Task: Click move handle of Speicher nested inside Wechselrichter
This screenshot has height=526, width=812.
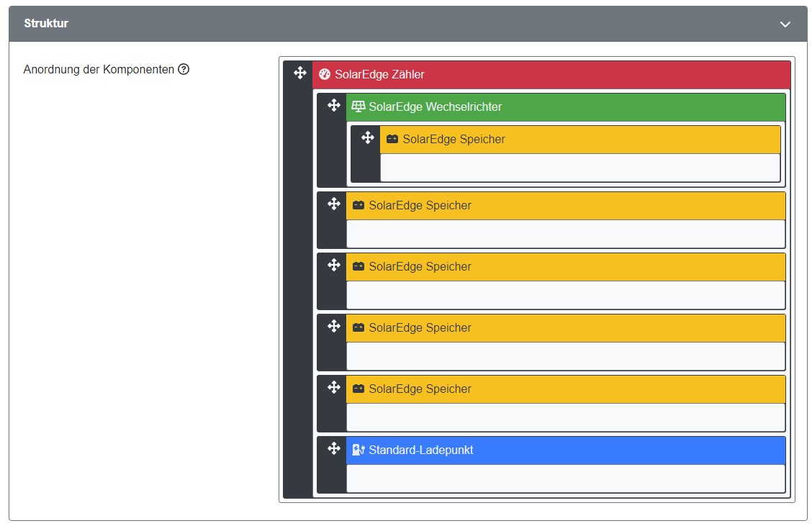Action: click(x=367, y=137)
